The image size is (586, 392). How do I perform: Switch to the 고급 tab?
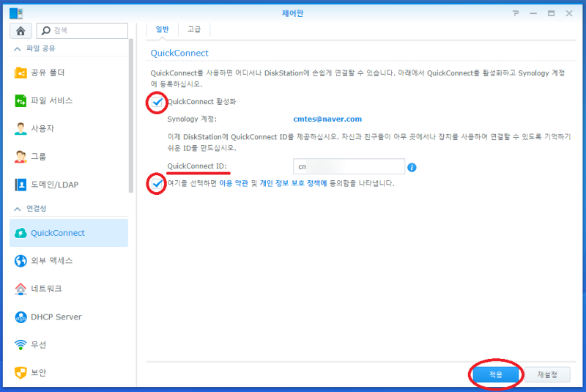pos(194,29)
